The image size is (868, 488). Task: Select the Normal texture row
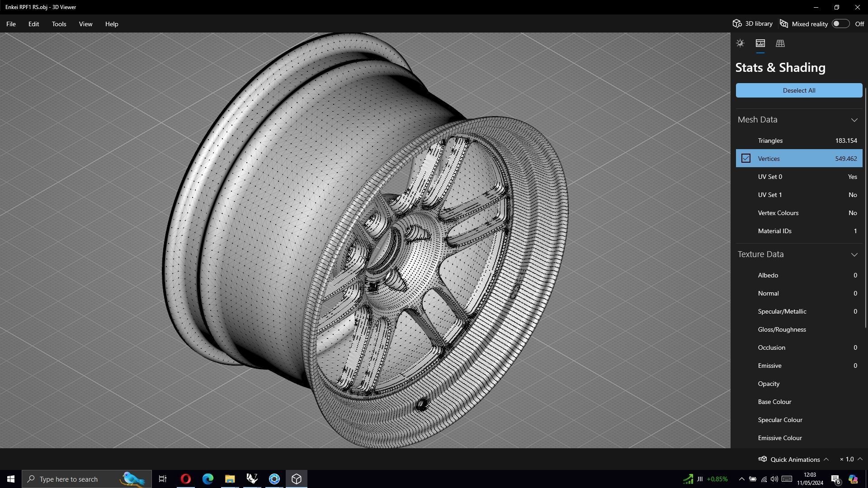(x=799, y=293)
